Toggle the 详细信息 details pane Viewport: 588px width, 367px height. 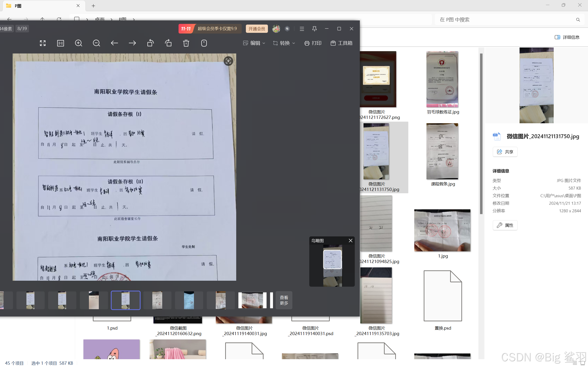[567, 37]
